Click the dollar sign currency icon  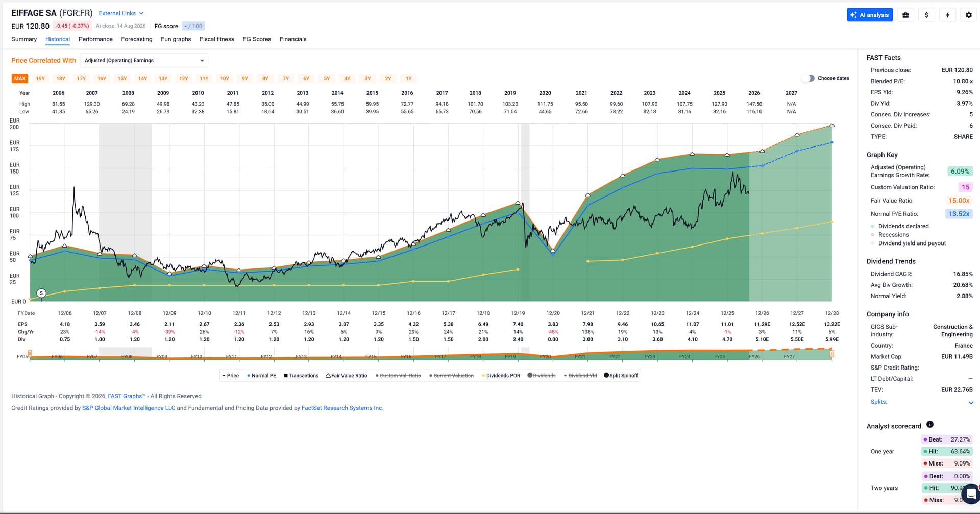coord(926,15)
